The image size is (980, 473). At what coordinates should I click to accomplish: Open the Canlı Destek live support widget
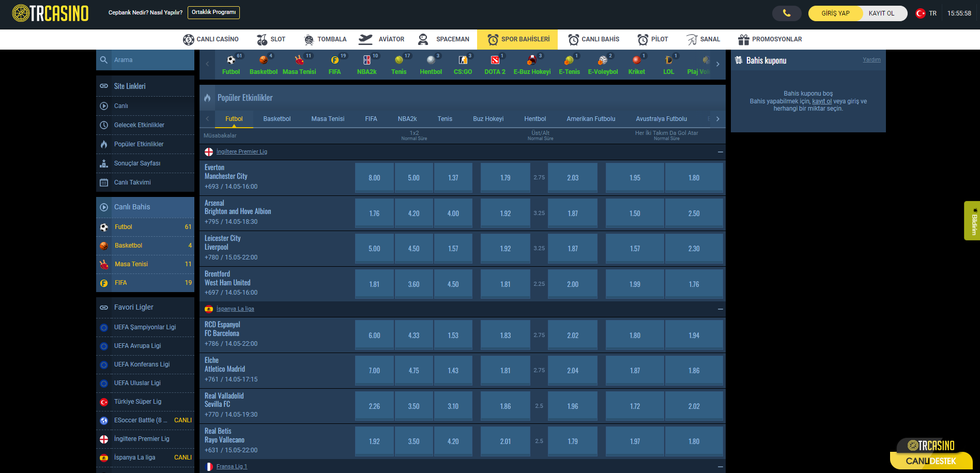931,454
